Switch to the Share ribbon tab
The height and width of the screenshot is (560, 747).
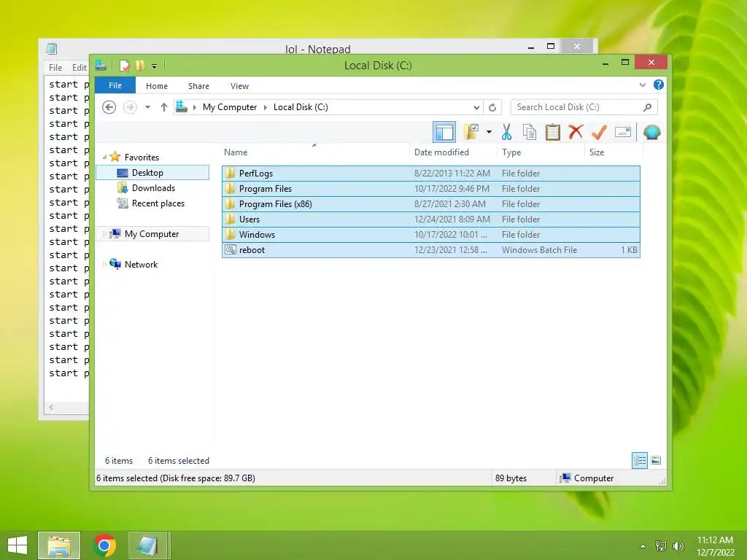[x=198, y=86]
